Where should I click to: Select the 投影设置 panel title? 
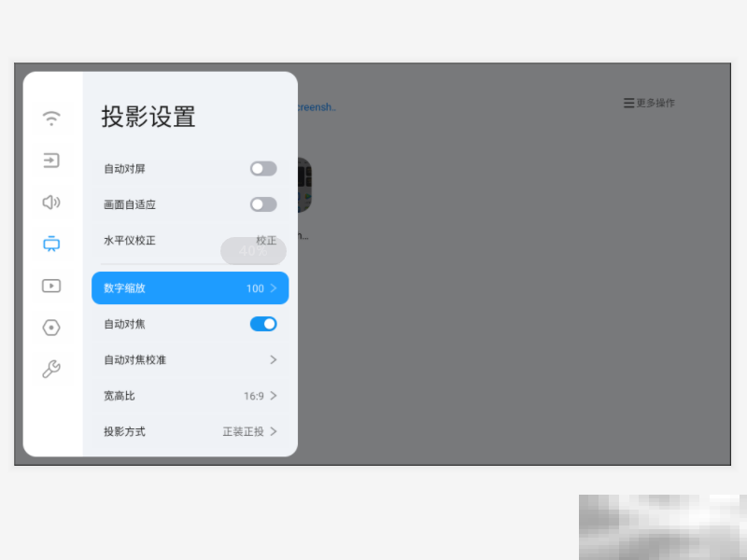[x=148, y=117]
